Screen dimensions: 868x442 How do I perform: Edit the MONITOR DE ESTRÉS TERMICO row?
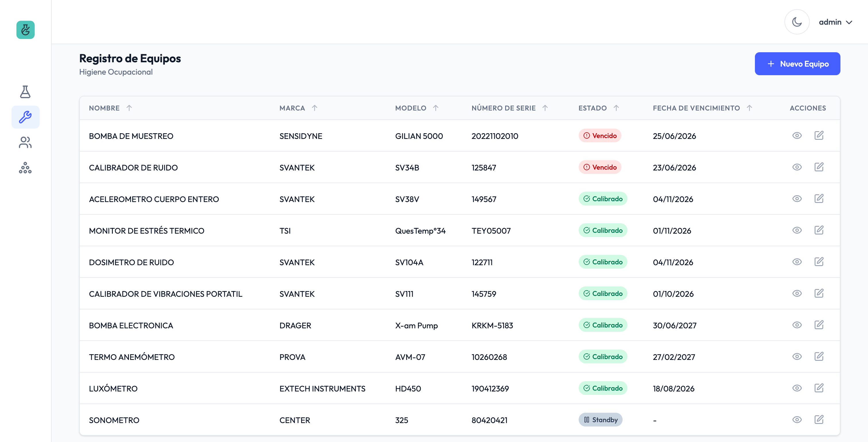(x=819, y=230)
